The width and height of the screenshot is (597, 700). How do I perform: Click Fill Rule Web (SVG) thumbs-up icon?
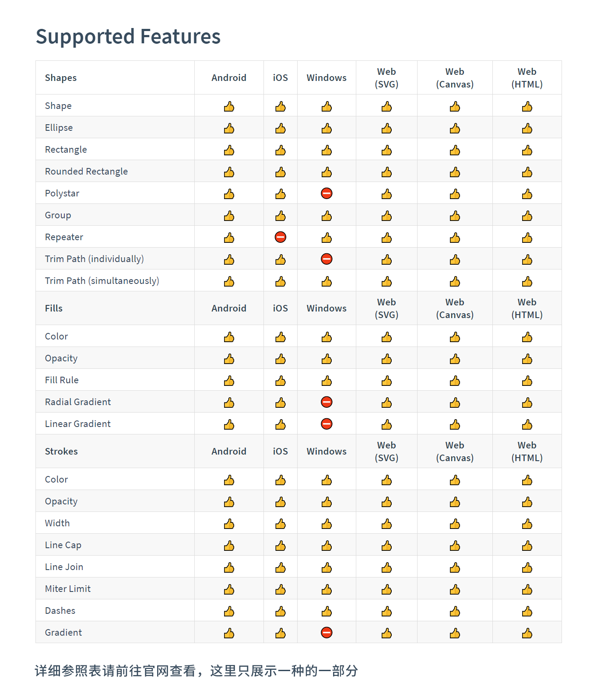[386, 381]
